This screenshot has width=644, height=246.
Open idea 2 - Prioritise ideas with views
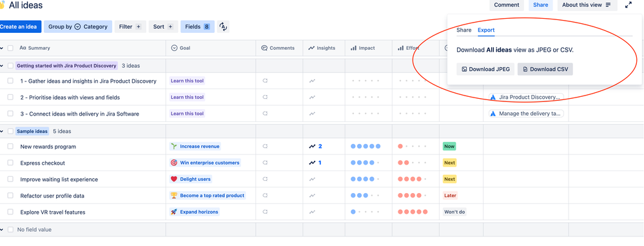pos(70,97)
